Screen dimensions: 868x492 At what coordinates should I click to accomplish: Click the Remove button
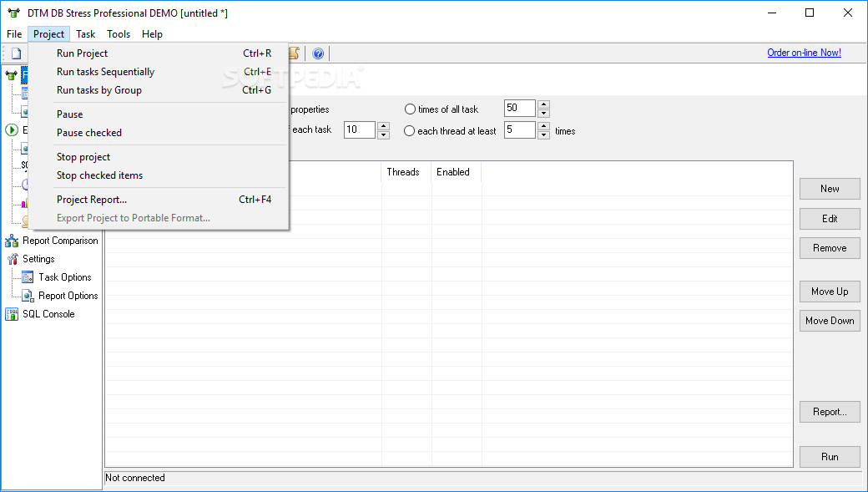(x=830, y=248)
